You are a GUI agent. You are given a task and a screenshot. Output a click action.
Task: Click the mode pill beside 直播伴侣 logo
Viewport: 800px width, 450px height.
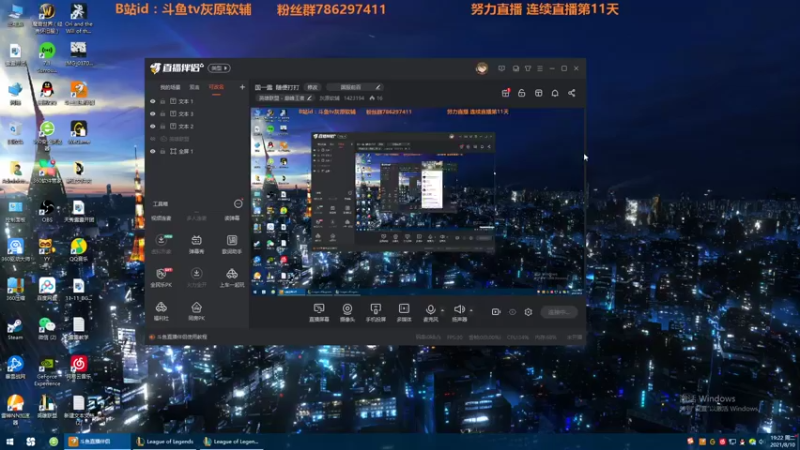point(219,68)
